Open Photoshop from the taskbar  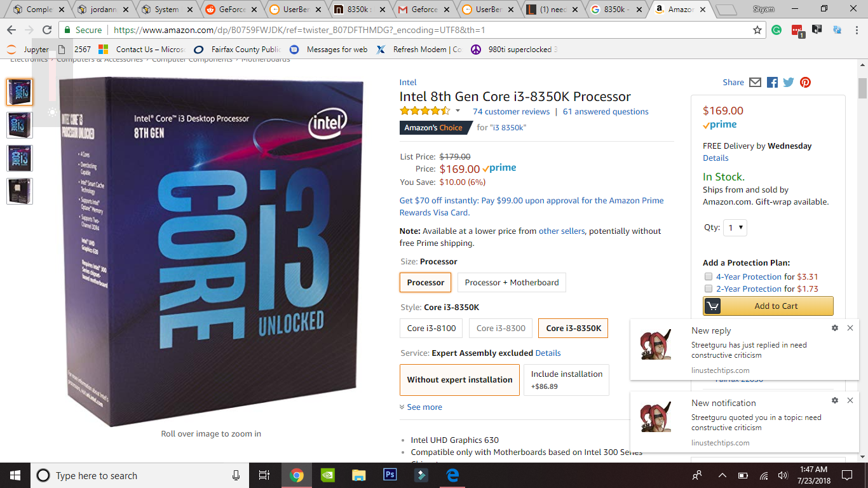(390, 475)
